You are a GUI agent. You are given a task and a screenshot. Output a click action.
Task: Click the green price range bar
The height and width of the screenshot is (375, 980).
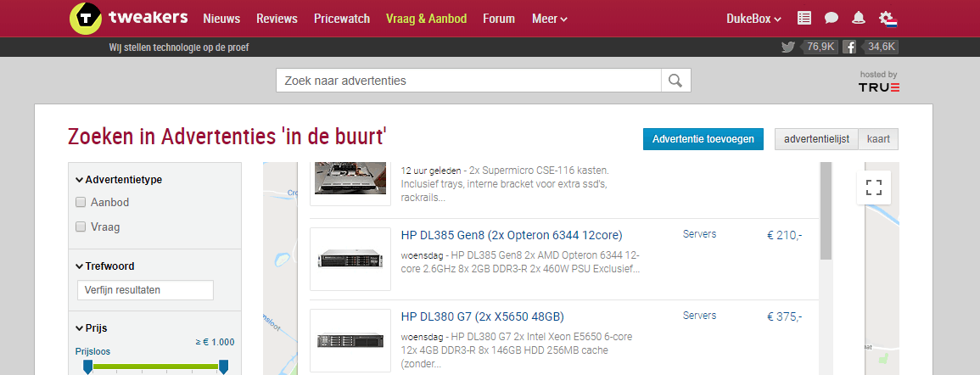point(155,367)
